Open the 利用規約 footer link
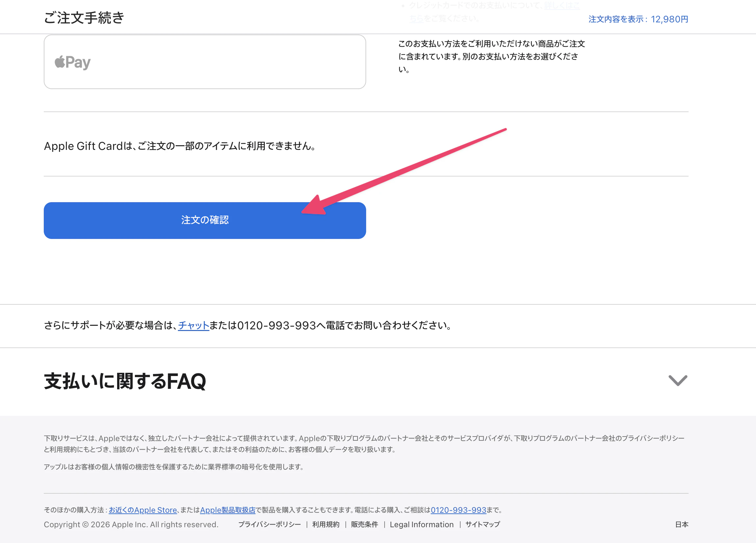The width and height of the screenshot is (756, 543). 326,524
